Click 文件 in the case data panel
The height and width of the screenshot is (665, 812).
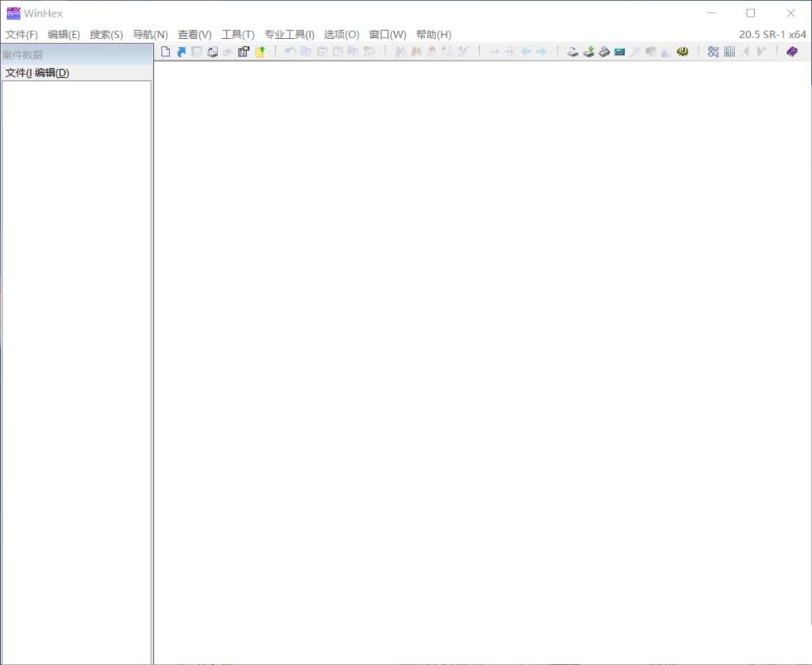pyautogui.click(x=17, y=73)
